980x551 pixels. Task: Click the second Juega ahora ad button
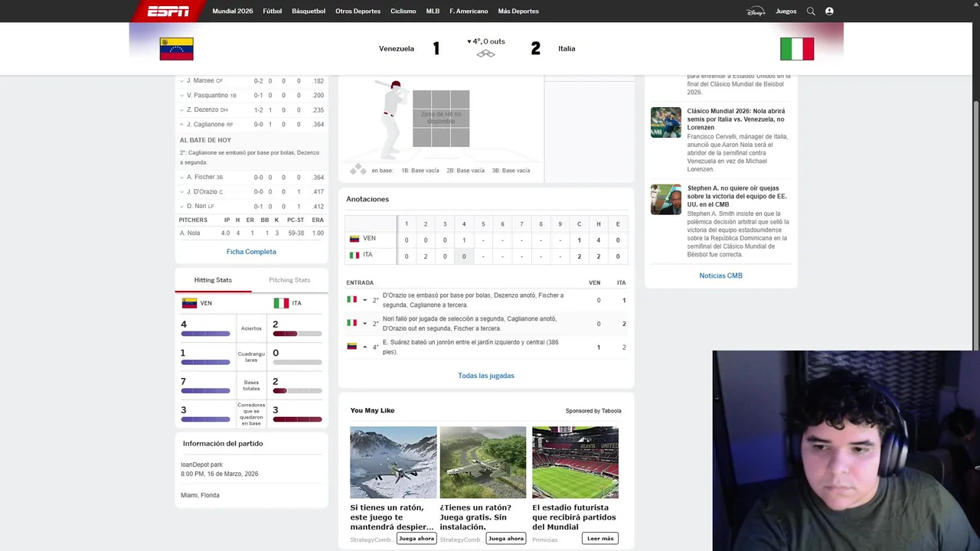point(506,539)
